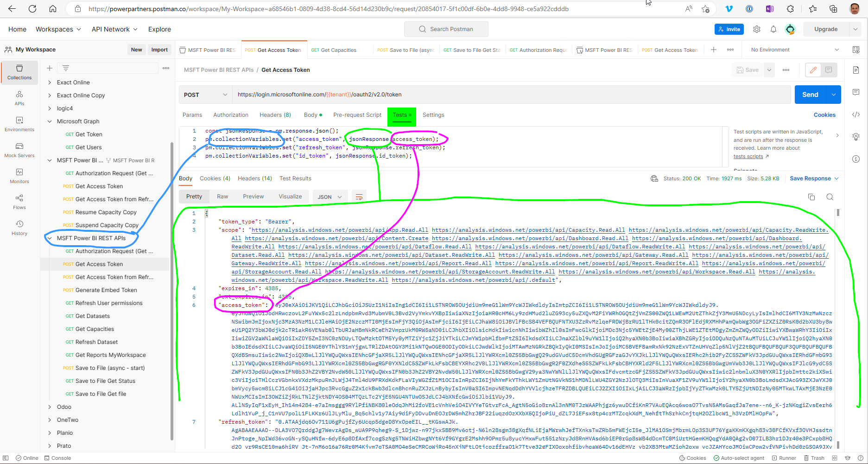Open the Collections sidebar panel

pyautogui.click(x=19, y=72)
